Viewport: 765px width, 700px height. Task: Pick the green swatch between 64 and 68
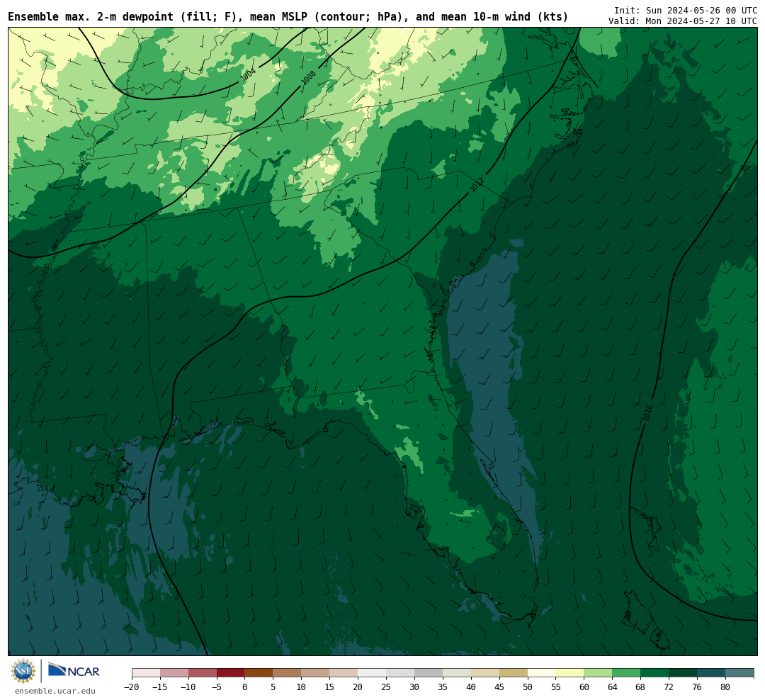click(x=627, y=673)
